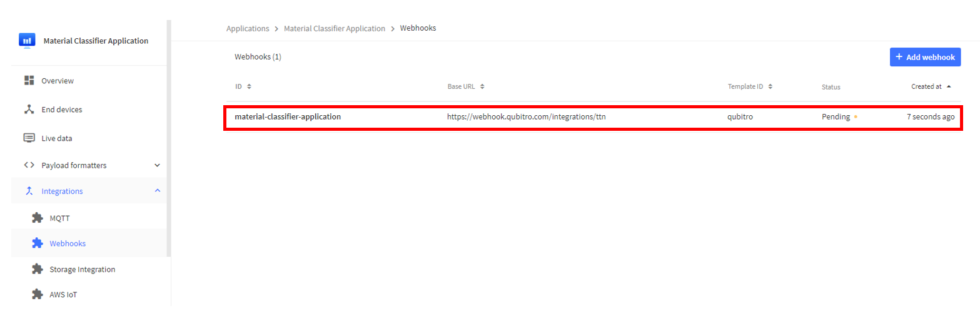Open the Webhooks sidebar item
This screenshot has width=980, height=313.
click(89, 243)
